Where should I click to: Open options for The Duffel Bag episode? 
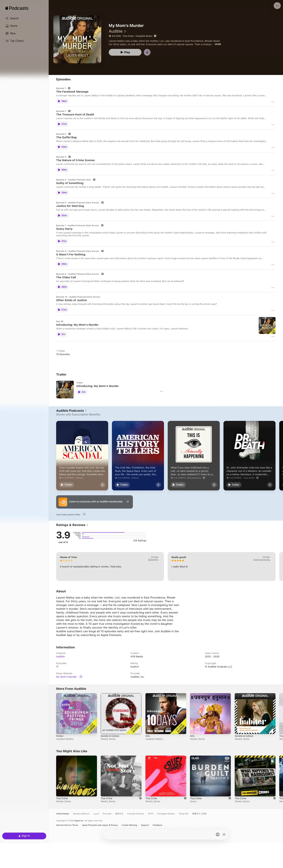pos(273,148)
